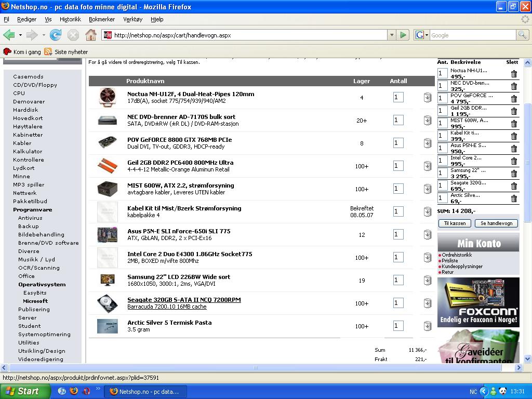The height and width of the screenshot is (399, 532).
Task: Open the Rediger menu
Action: pyautogui.click(x=27, y=19)
